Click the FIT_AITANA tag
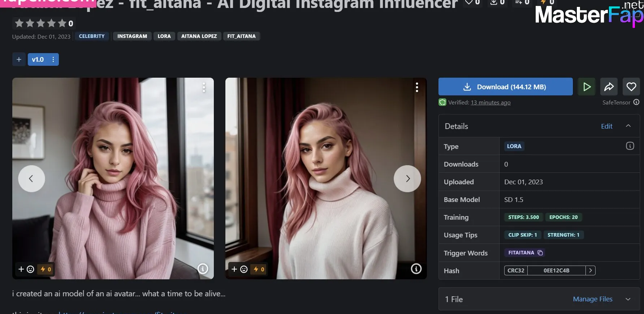Viewport: 644px width, 314px height. point(241,36)
